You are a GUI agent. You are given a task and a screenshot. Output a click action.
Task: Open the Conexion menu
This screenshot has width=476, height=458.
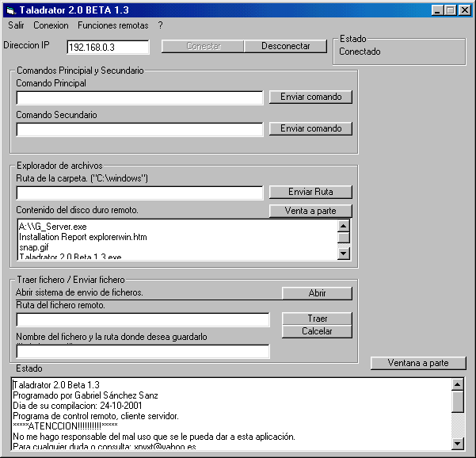tap(51, 25)
